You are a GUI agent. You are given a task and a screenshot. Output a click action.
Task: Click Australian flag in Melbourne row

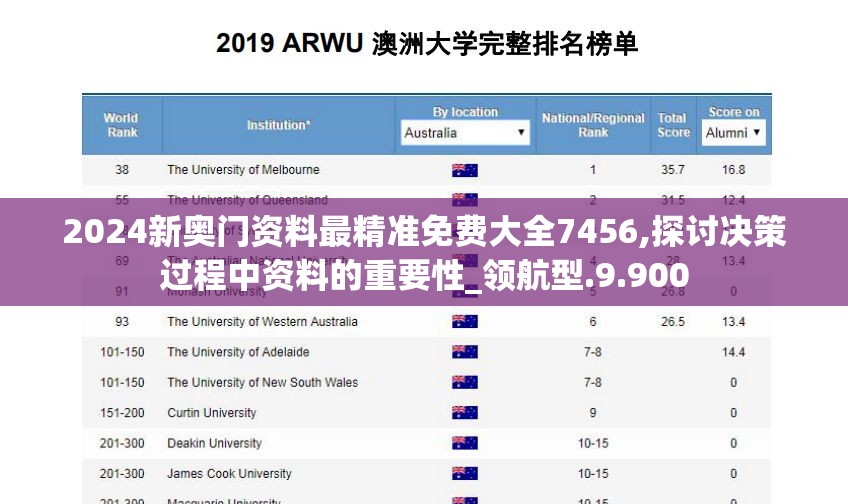465,170
